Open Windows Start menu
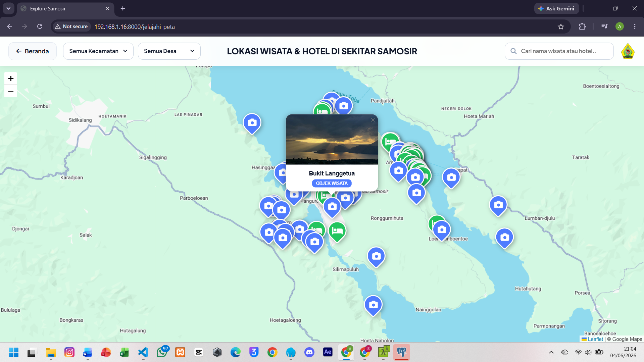 coord(13,352)
